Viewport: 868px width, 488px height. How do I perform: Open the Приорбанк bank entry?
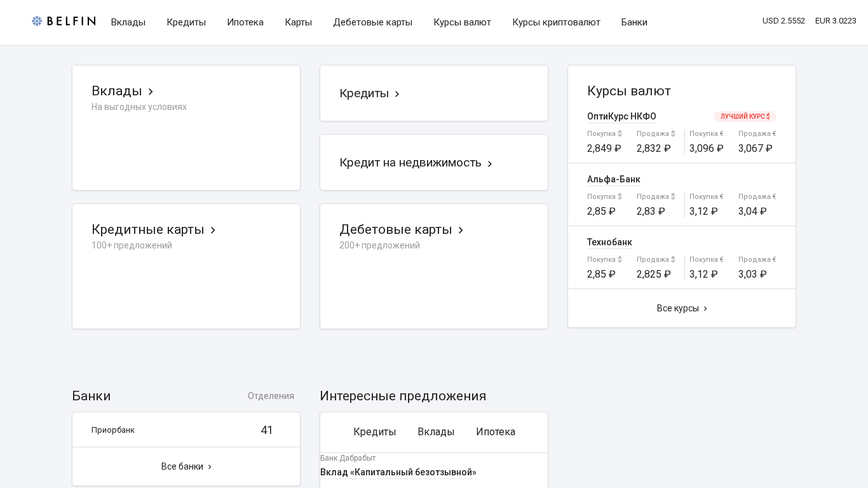tap(113, 430)
